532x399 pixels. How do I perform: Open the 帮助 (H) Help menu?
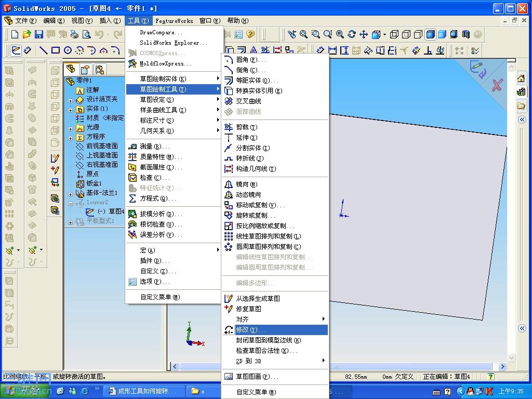click(x=238, y=21)
